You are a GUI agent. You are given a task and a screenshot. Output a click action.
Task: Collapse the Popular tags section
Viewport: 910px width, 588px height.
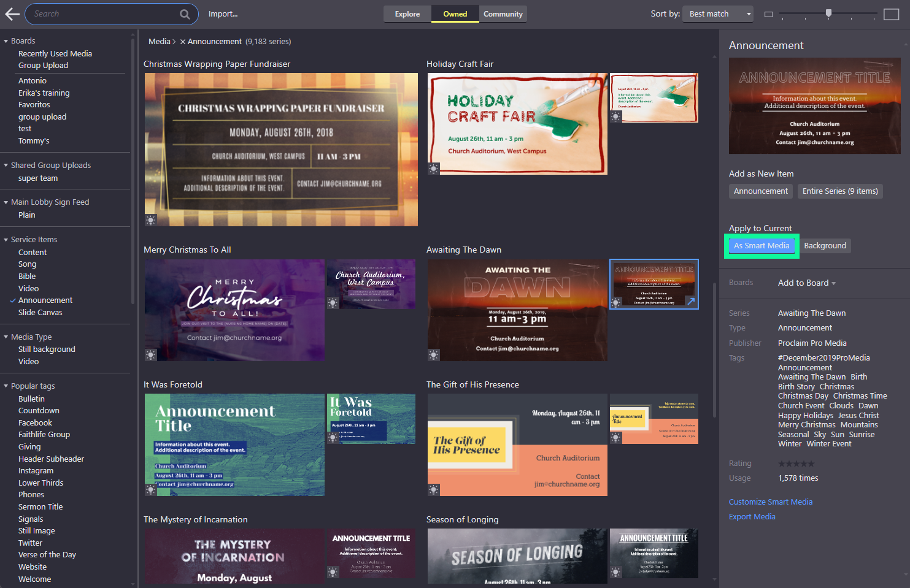6,386
